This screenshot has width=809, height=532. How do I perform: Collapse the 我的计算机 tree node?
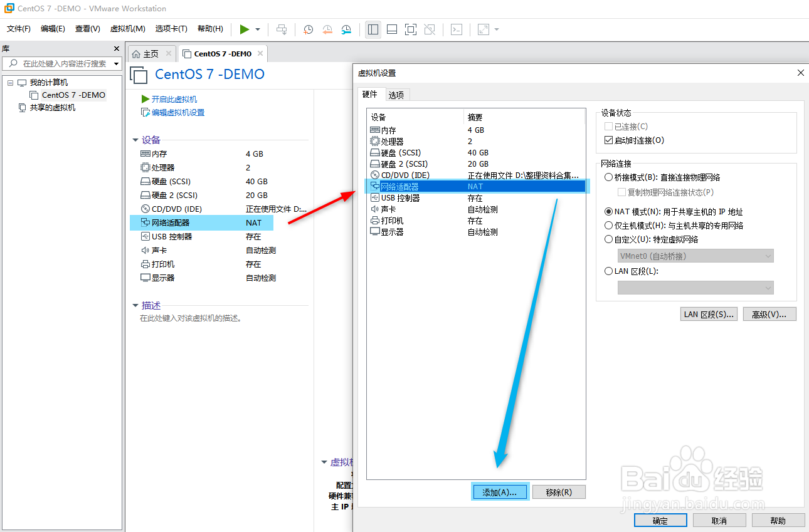click(x=10, y=83)
